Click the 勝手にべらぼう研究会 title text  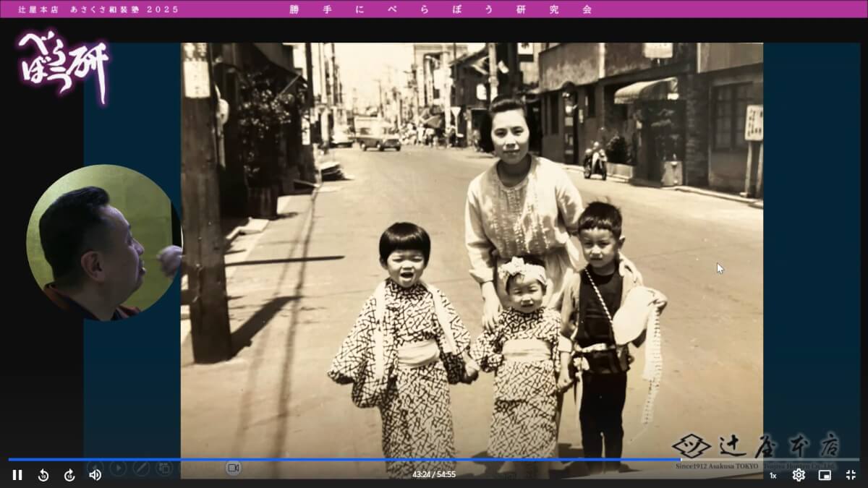(441, 9)
